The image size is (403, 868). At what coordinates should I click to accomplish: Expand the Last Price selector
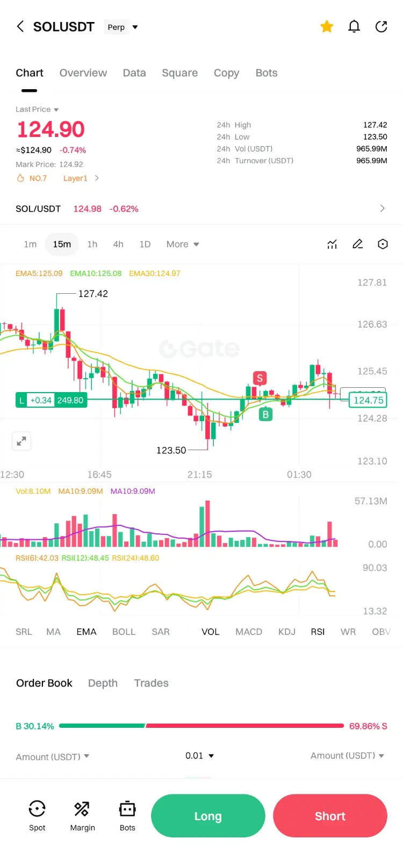(37, 109)
